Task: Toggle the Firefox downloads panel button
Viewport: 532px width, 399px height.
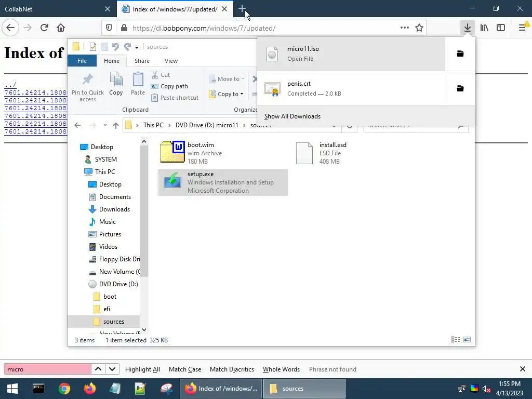Action: point(467,28)
